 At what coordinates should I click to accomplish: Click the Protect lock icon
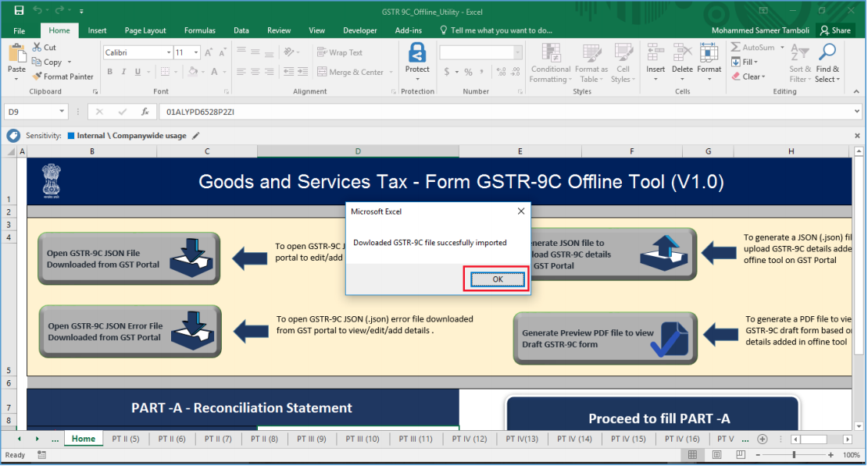tap(417, 53)
